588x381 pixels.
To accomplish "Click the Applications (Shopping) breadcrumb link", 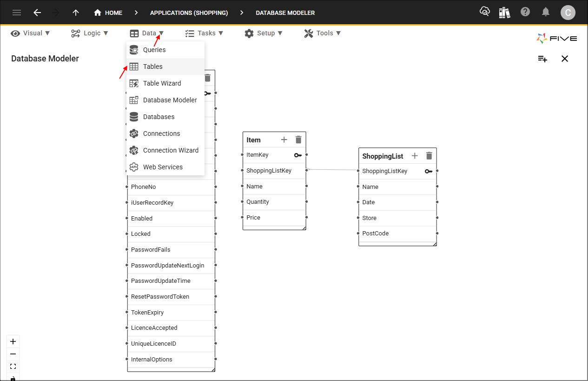I will tap(189, 13).
